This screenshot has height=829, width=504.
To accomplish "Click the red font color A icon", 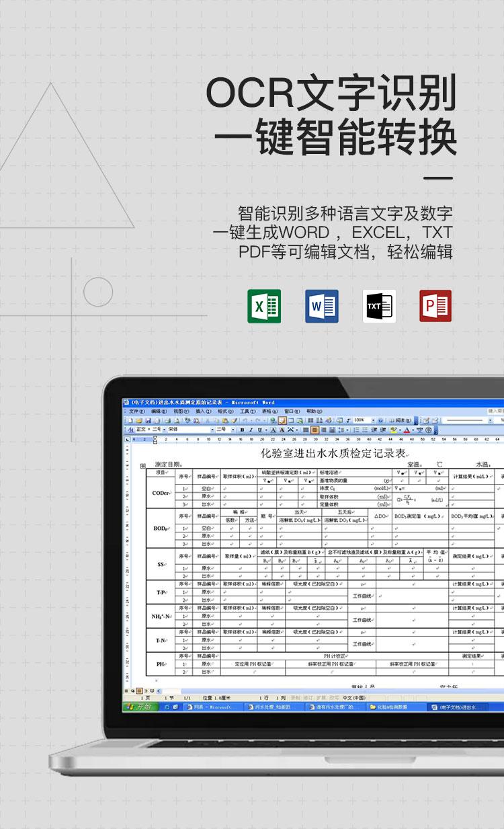I will (x=407, y=430).
